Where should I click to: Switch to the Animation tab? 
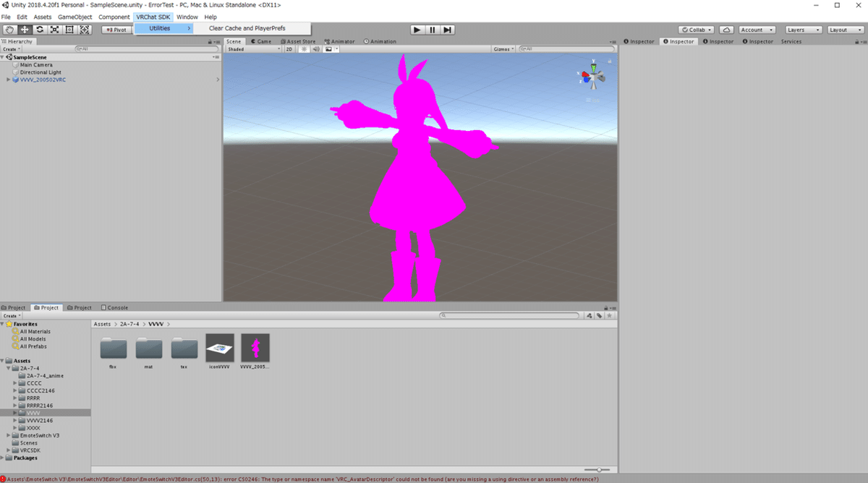point(380,41)
